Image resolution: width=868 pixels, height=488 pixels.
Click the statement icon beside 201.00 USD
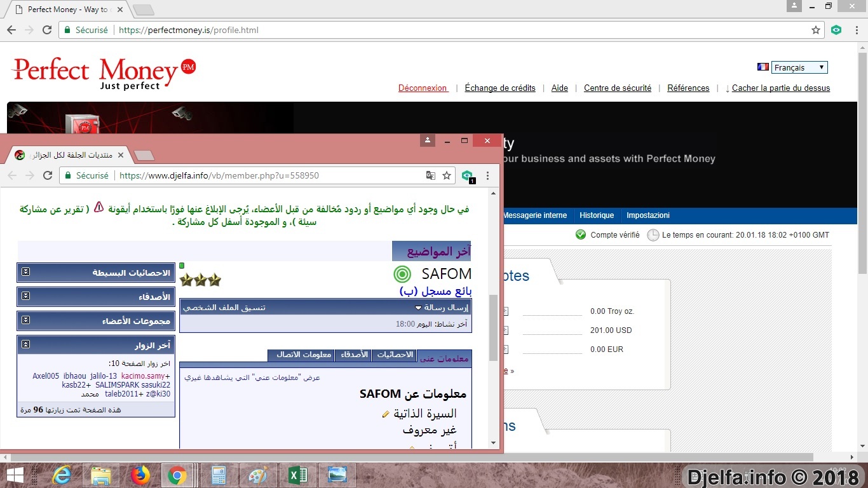click(506, 330)
